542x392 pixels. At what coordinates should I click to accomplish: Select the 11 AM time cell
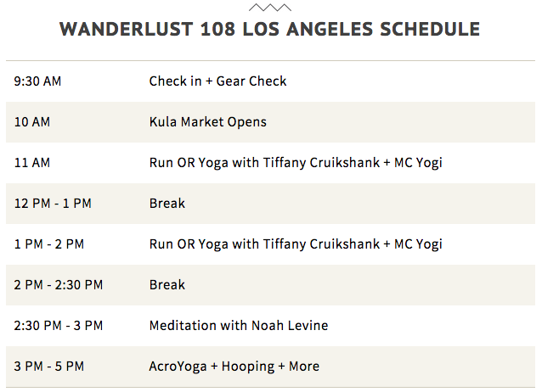point(32,163)
